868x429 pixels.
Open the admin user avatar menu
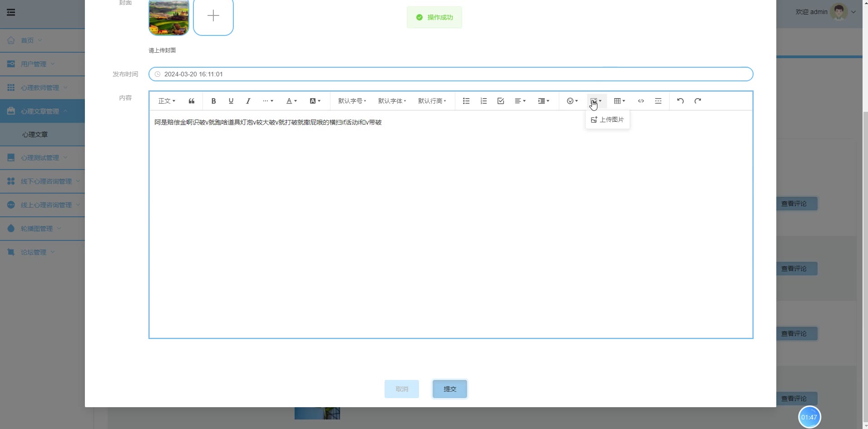click(x=839, y=12)
